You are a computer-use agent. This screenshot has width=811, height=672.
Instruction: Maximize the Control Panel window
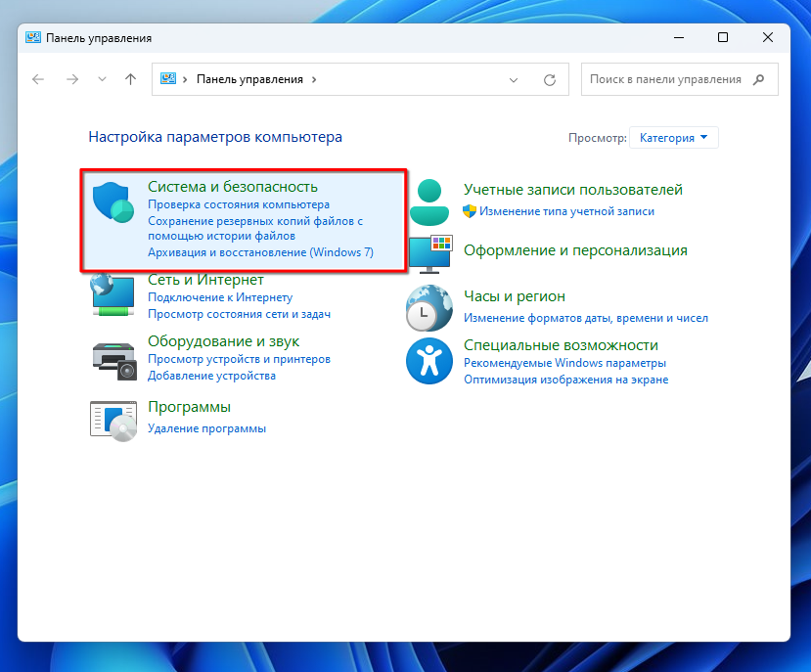tap(723, 38)
